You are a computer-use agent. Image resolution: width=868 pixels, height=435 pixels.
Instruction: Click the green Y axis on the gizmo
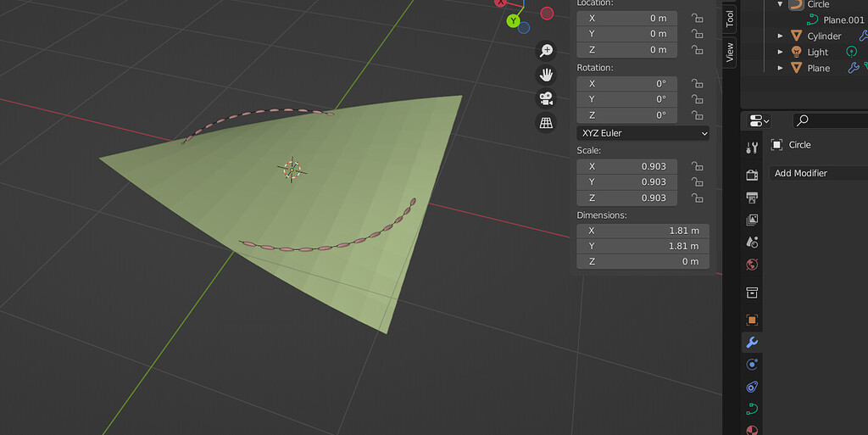pos(513,21)
